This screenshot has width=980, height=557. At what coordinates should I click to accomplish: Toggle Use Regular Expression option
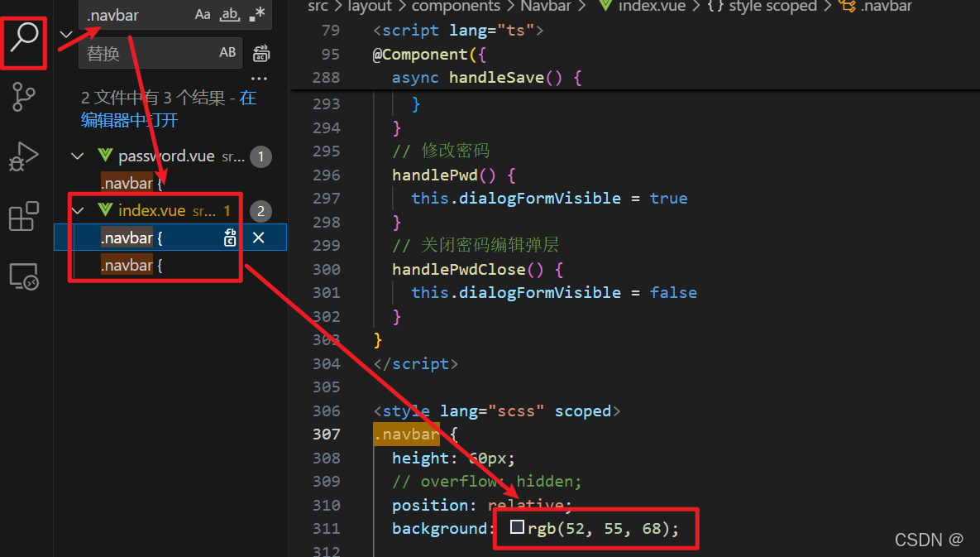257,14
